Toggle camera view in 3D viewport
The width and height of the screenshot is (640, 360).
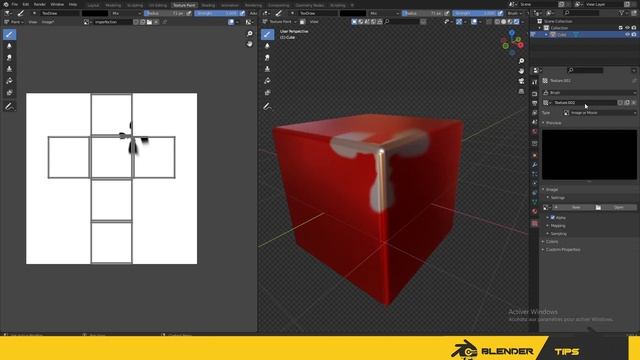[521, 81]
